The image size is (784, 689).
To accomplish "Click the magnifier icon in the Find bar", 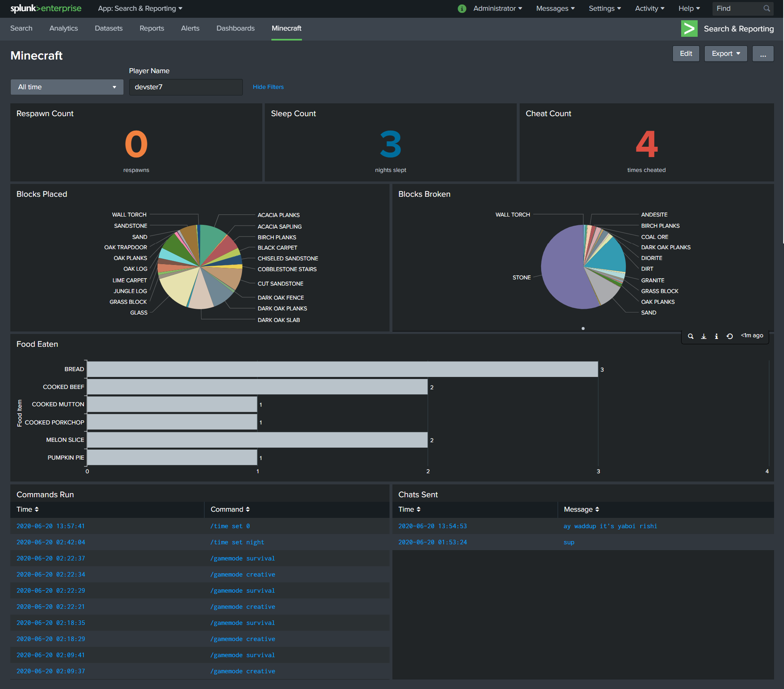I will point(766,8).
